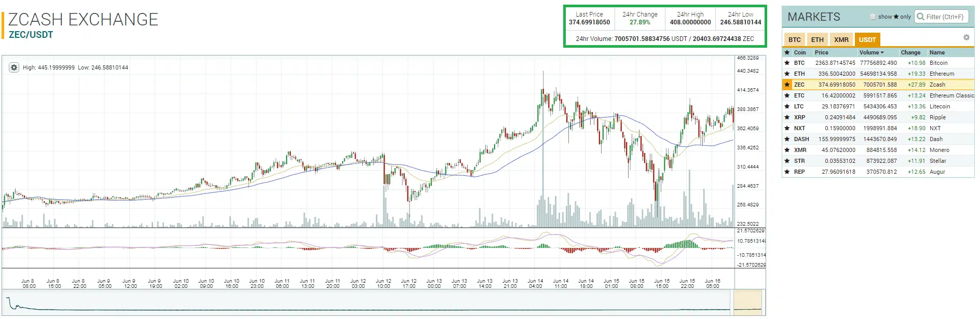Star the DASH market row
The image size is (980, 319).
click(x=787, y=139)
